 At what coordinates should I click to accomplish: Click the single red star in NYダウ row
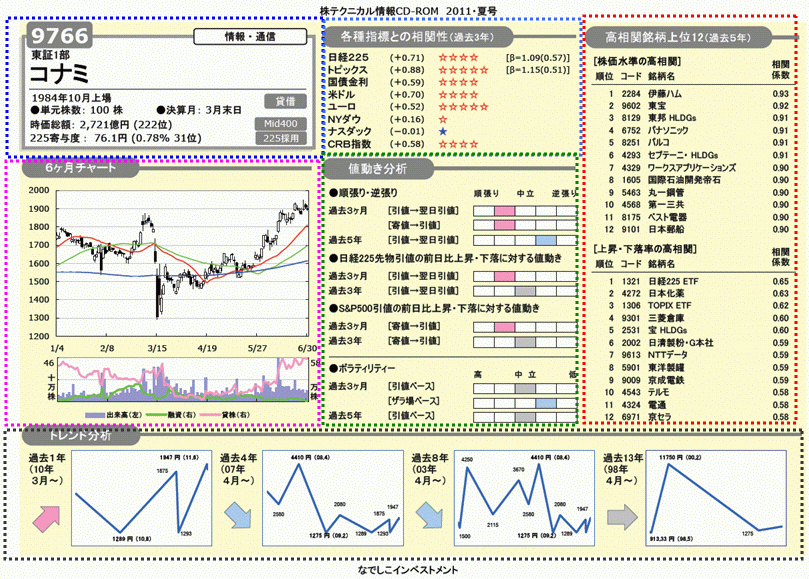coord(443,119)
